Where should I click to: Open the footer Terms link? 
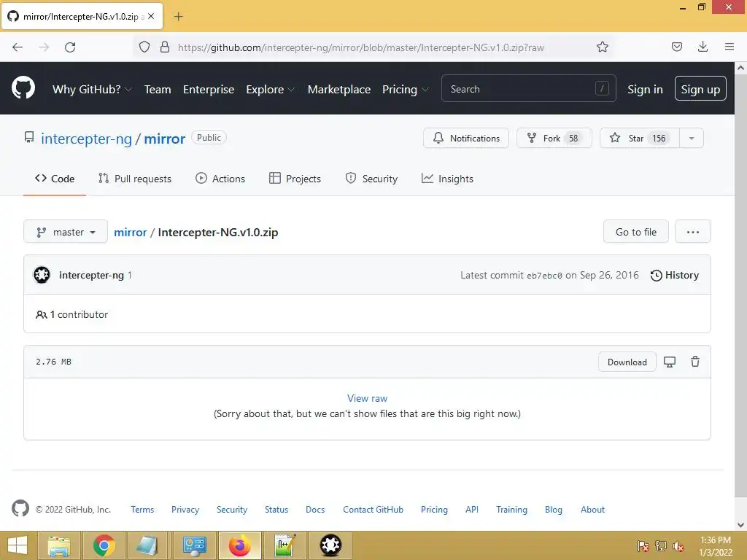(x=142, y=509)
